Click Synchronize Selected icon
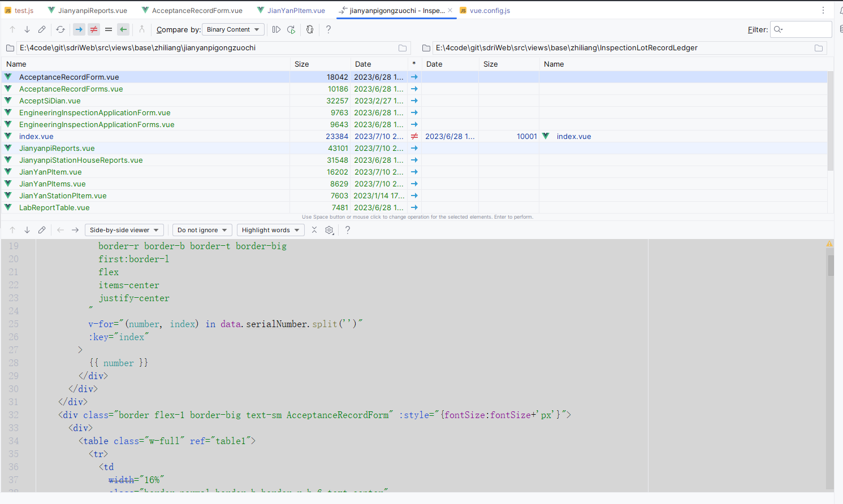Image resolution: width=843 pixels, height=504 pixels. pos(276,29)
